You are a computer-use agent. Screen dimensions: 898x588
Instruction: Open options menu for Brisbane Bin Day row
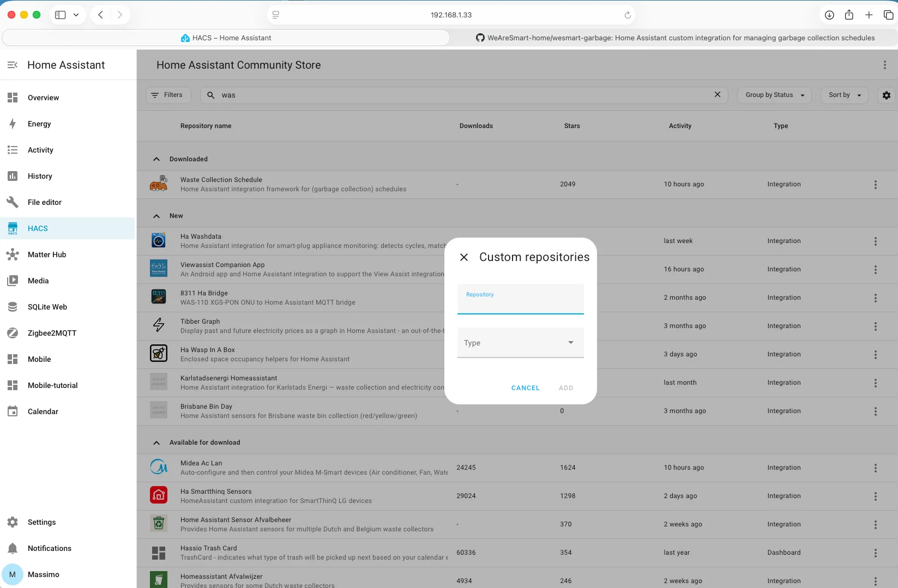[876, 411]
